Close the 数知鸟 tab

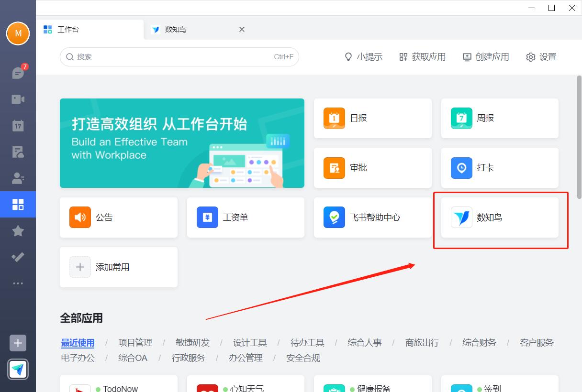242,30
